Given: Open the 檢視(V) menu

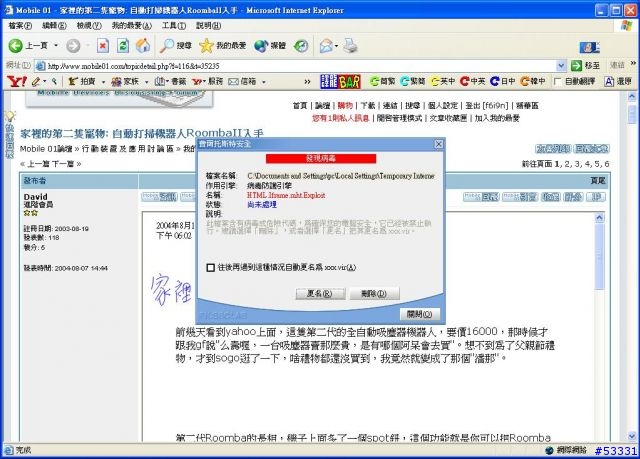Looking at the screenshot, I should [x=89, y=26].
